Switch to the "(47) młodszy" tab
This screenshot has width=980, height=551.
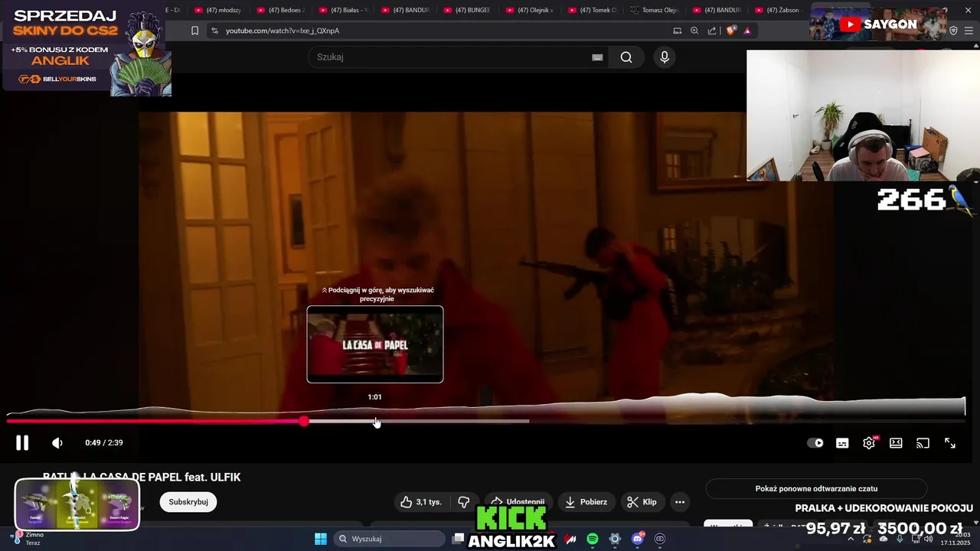coord(218,10)
